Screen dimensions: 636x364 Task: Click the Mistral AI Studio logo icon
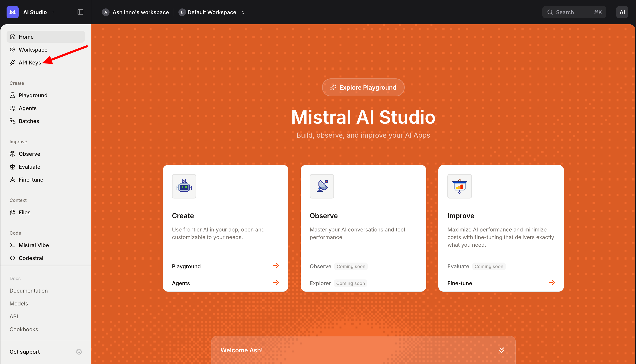[x=12, y=12]
